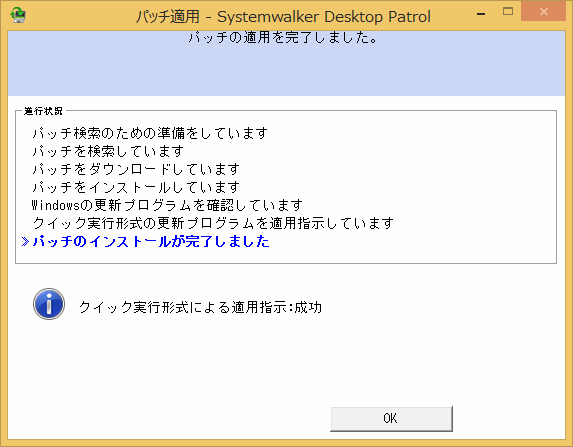
Task: Select text パッチ検索のための準備をしています
Action: 150,133
